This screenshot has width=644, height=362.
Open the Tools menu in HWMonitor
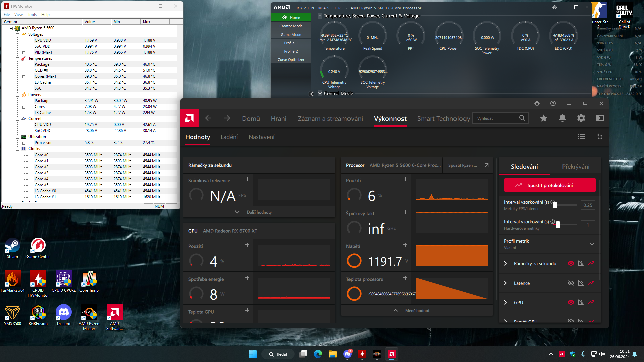coord(32,15)
